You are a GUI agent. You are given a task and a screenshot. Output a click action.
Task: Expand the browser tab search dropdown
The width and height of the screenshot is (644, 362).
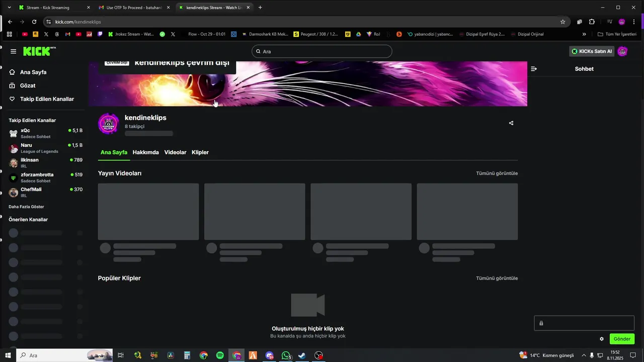pyautogui.click(x=9, y=8)
